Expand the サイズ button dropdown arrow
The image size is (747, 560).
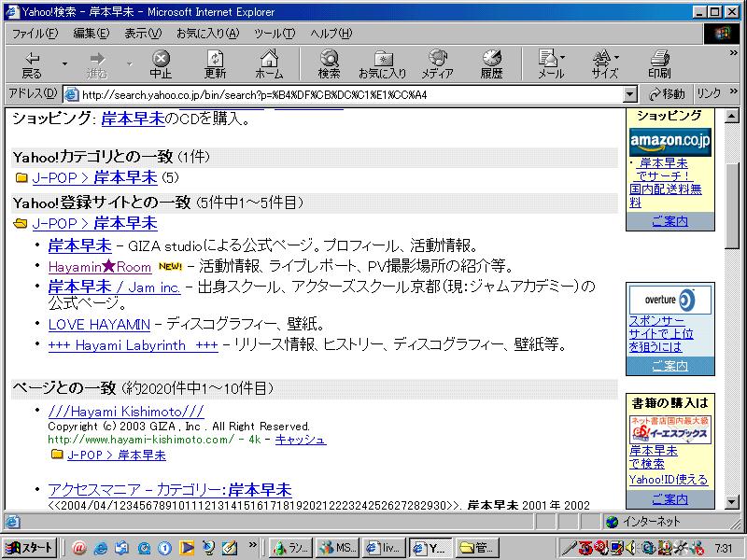coord(617,58)
